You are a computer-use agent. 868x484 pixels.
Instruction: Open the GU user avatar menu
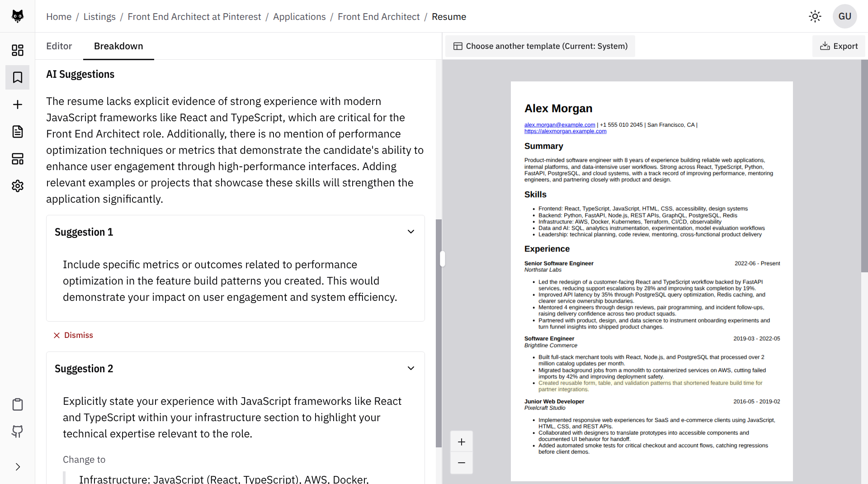pos(844,17)
